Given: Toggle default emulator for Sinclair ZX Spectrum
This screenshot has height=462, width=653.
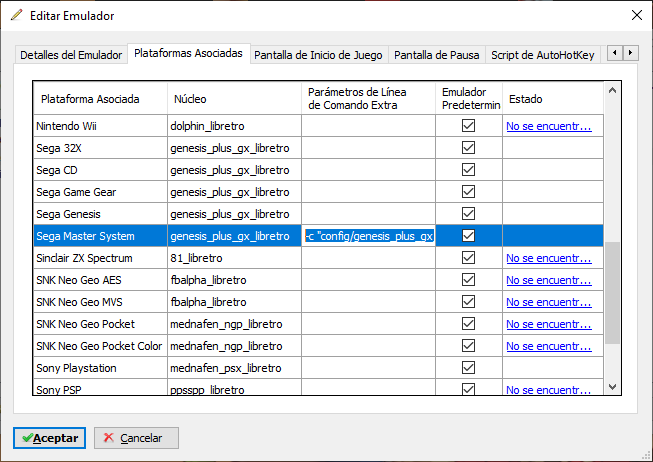Looking at the screenshot, I should [x=469, y=257].
